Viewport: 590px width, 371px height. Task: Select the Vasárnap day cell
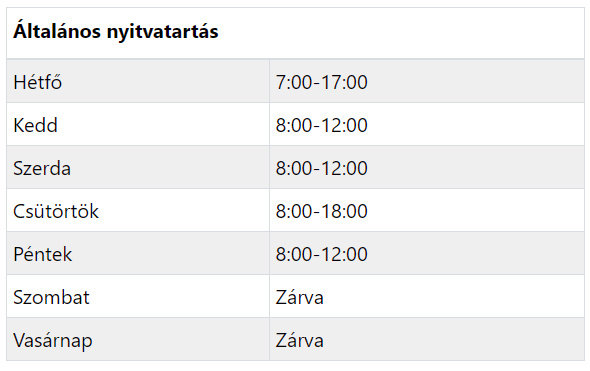click(x=138, y=339)
